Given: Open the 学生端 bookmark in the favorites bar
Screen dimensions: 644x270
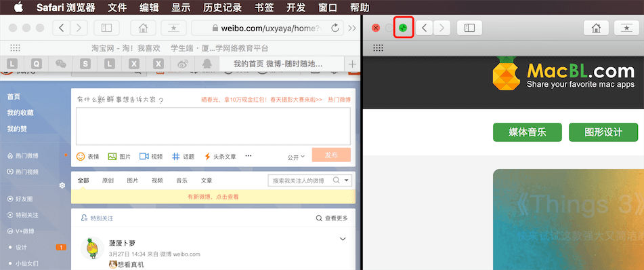Looking at the screenshot, I should [219, 48].
